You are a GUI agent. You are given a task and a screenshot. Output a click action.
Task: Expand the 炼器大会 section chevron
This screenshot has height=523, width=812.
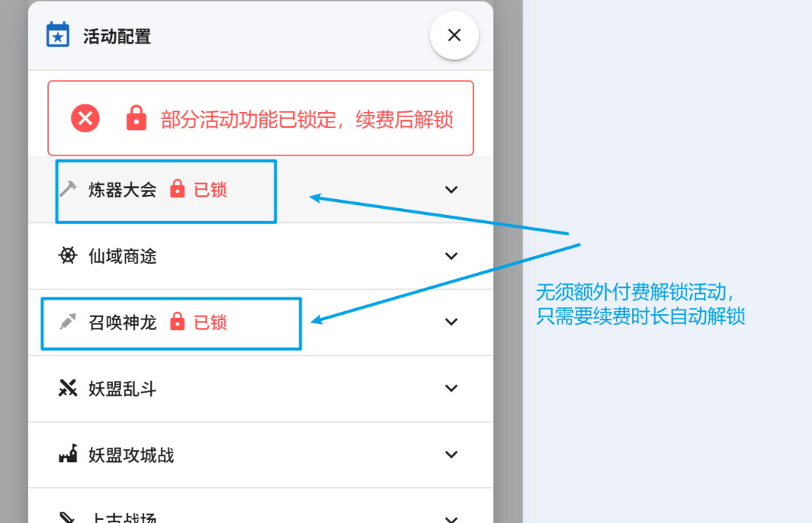coord(451,189)
